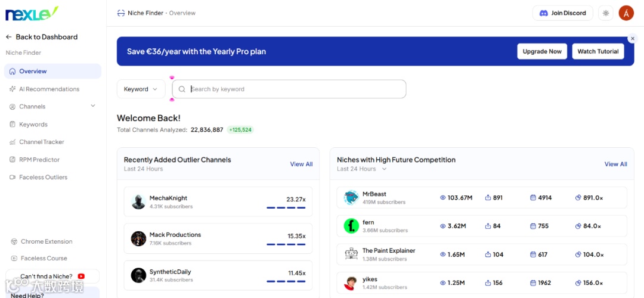
Task: Click the Upgrade Now button
Action: (x=542, y=51)
